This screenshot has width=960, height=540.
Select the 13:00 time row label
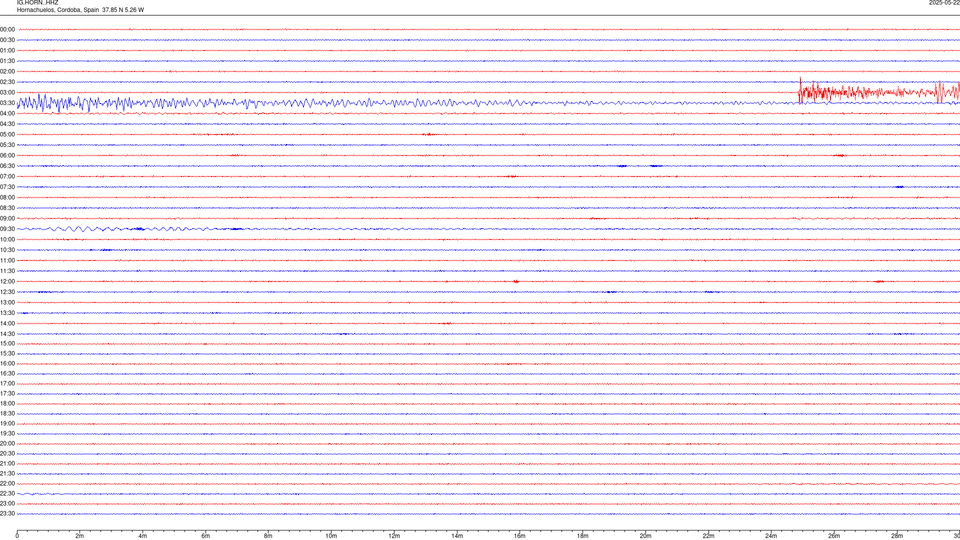pyautogui.click(x=7, y=302)
